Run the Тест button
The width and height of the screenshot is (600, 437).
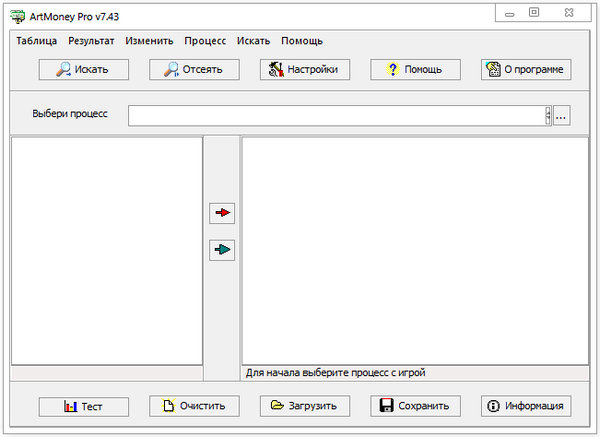tap(83, 406)
